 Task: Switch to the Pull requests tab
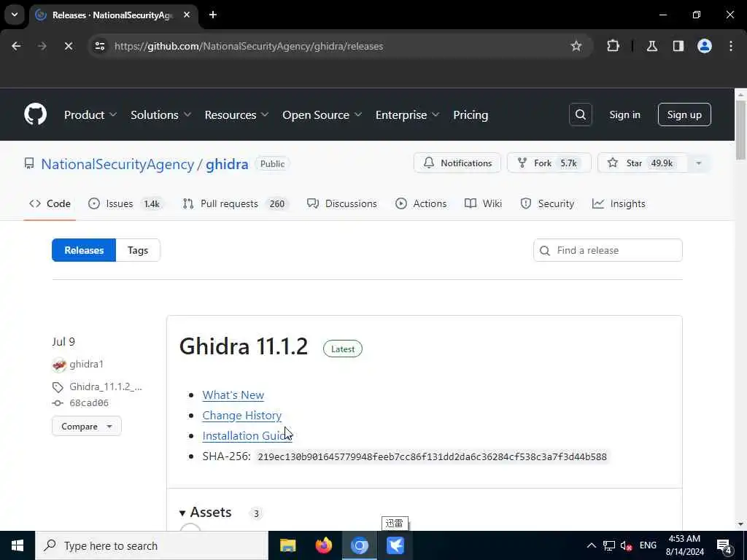tap(236, 204)
